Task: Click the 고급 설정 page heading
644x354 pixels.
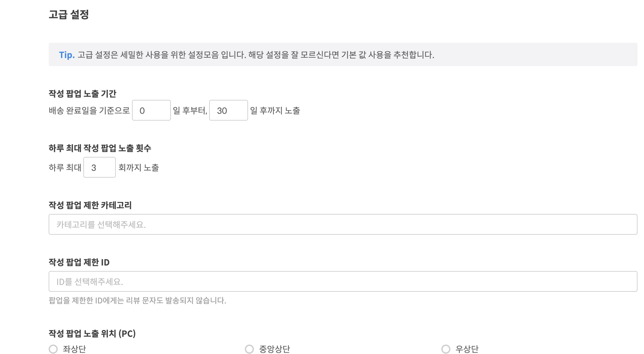Action: [x=69, y=15]
